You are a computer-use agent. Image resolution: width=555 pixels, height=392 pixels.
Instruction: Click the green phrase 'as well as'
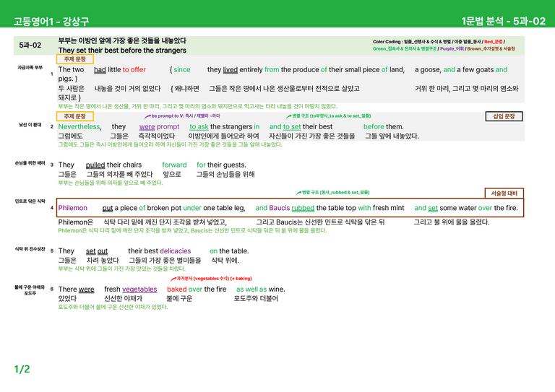point(251,289)
